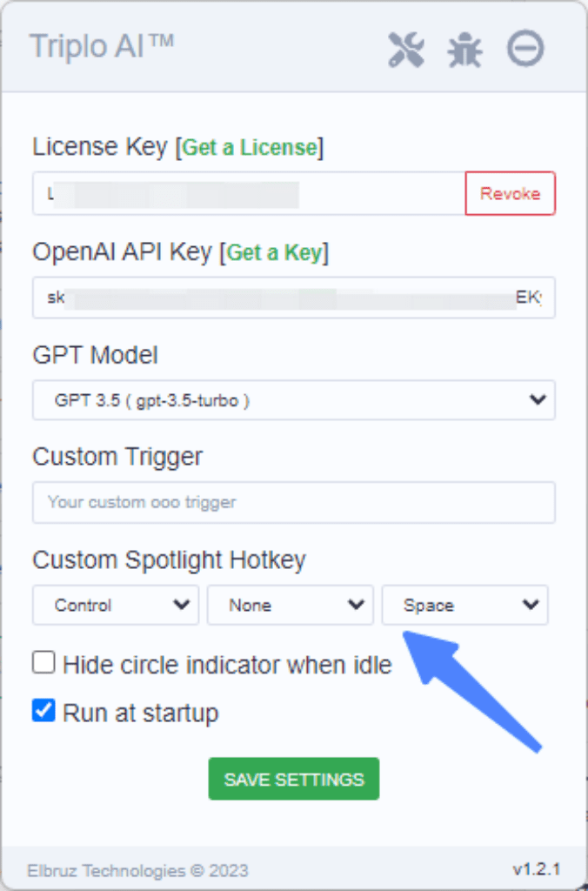The image size is (588, 891).
Task: Click the v1.2.1 version label
Action: pos(537,869)
